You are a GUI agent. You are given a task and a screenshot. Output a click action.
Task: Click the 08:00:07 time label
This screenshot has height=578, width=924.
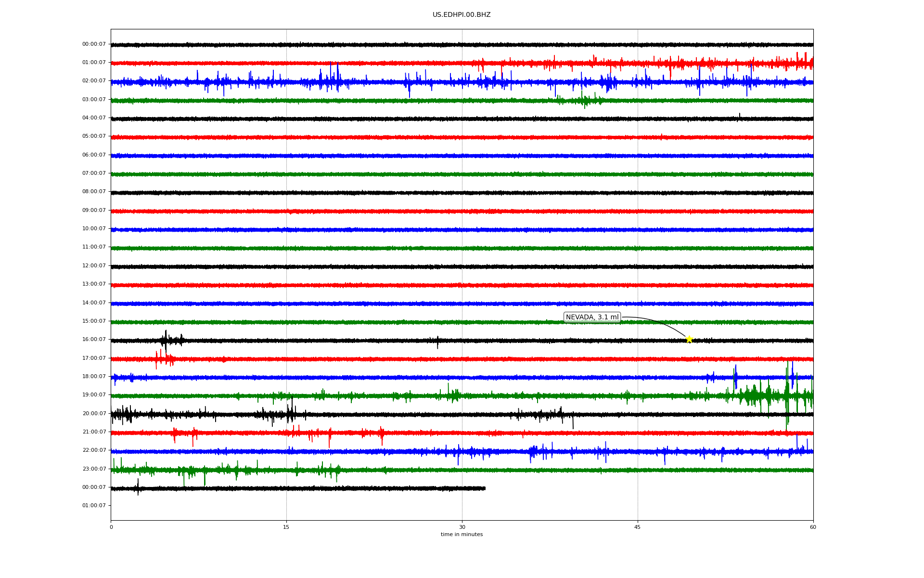pyautogui.click(x=94, y=192)
